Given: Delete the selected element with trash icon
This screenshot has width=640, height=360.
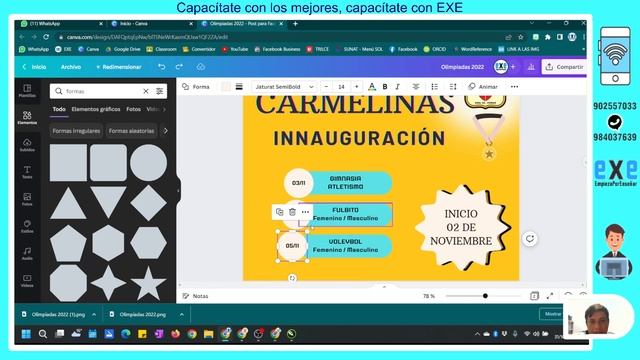Looking at the screenshot, I should pyautogui.click(x=292, y=212).
